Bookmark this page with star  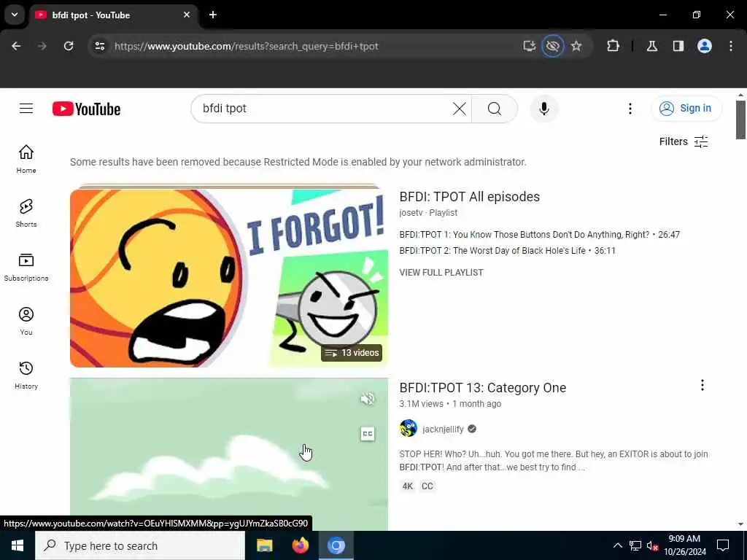(576, 46)
